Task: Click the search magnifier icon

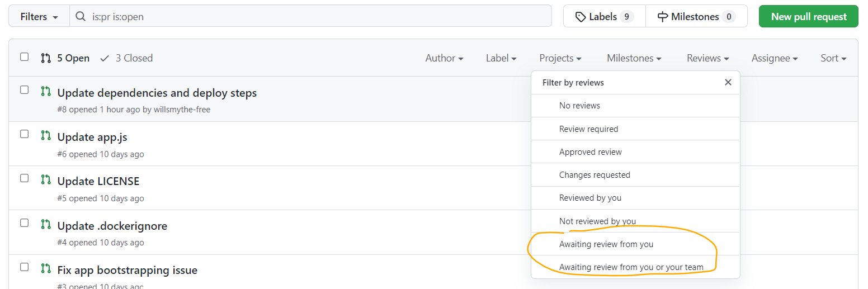Action: pos(81,17)
